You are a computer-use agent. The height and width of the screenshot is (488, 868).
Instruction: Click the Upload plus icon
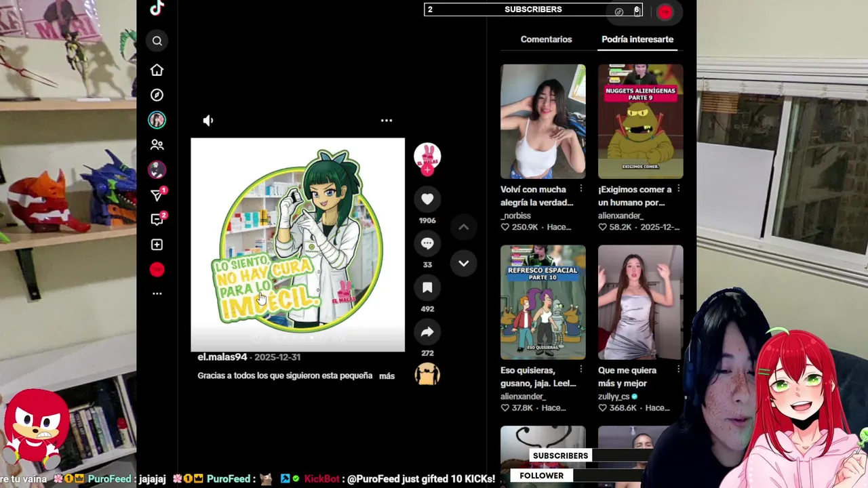click(x=157, y=245)
